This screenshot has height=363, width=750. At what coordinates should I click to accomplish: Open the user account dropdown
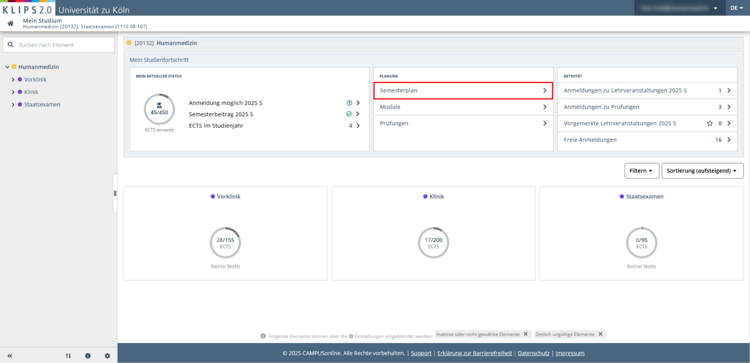[x=679, y=8]
